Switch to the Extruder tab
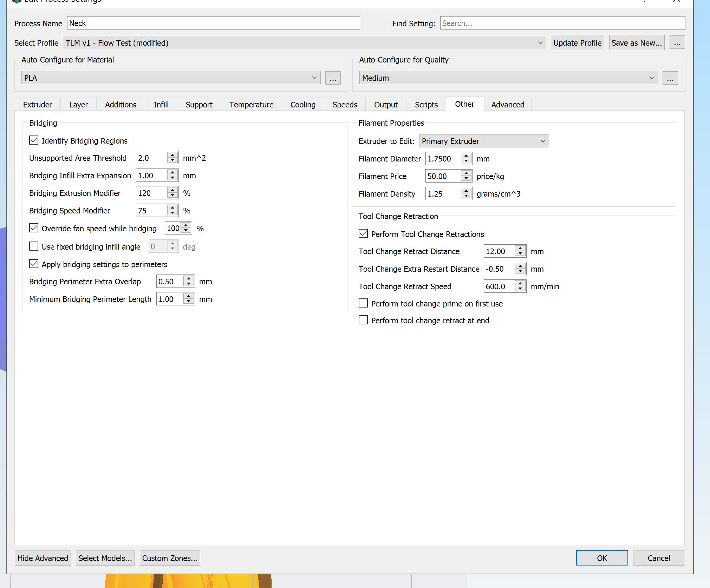710x588 pixels. coord(38,105)
